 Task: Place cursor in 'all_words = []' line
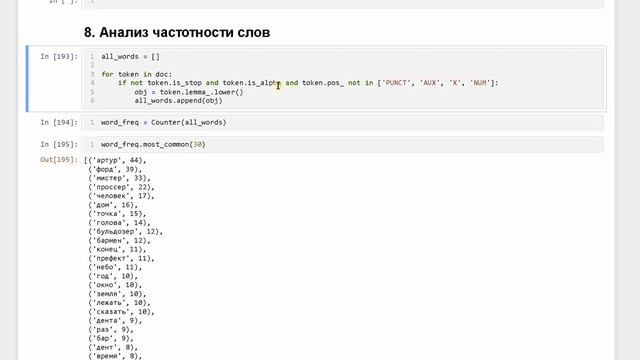coord(131,56)
